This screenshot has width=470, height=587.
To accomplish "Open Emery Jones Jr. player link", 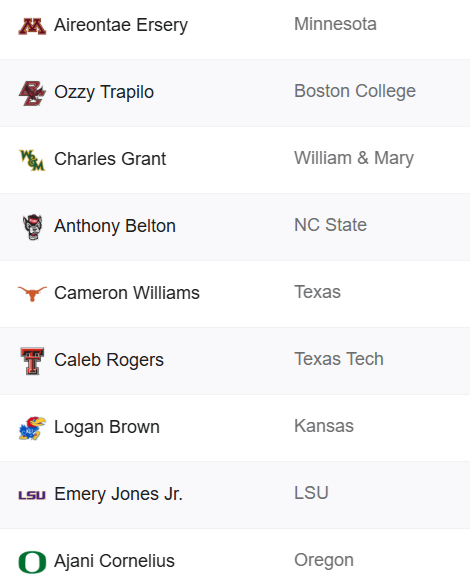I will tap(118, 494).
